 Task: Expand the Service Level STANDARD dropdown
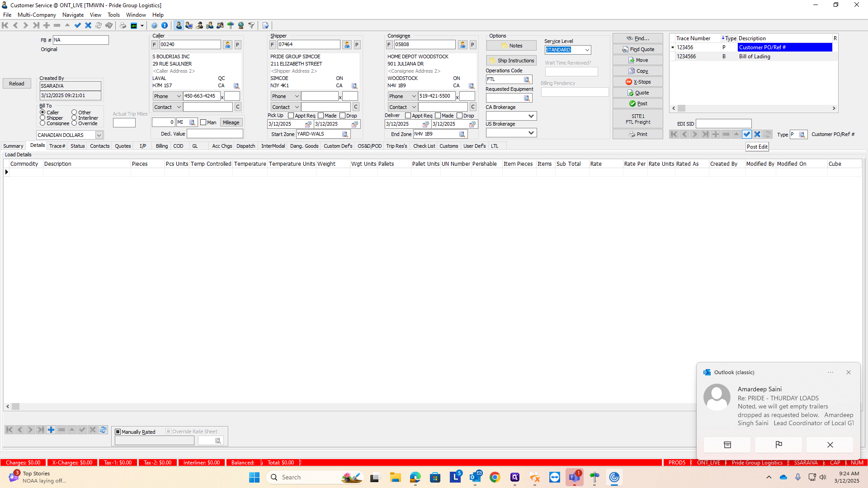pos(587,50)
